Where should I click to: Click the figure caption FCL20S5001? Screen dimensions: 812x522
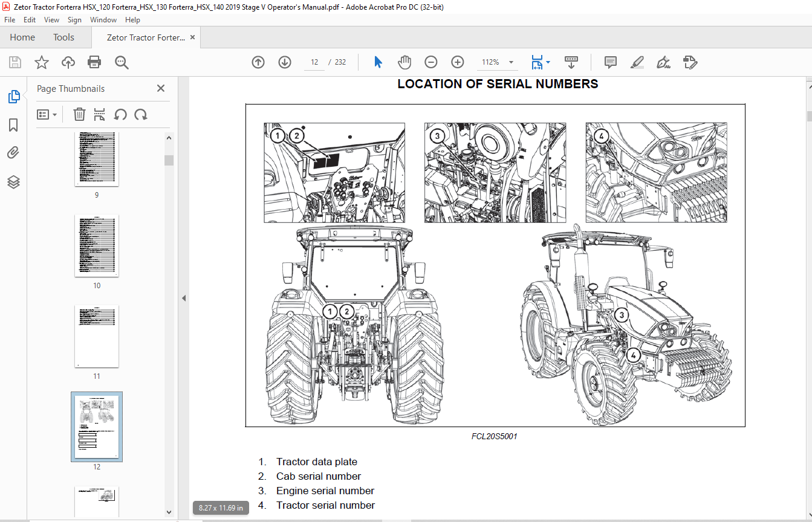click(495, 436)
